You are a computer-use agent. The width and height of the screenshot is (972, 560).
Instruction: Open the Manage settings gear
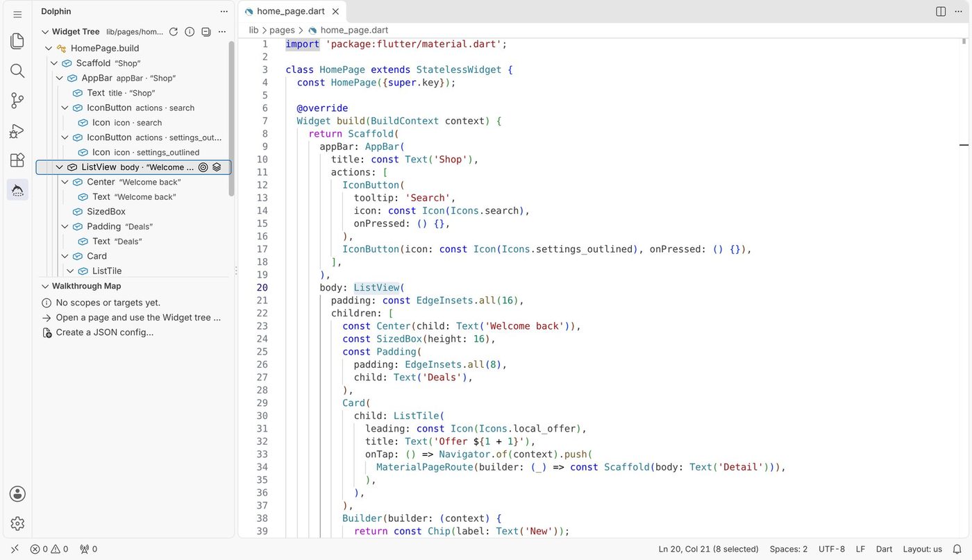17,524
